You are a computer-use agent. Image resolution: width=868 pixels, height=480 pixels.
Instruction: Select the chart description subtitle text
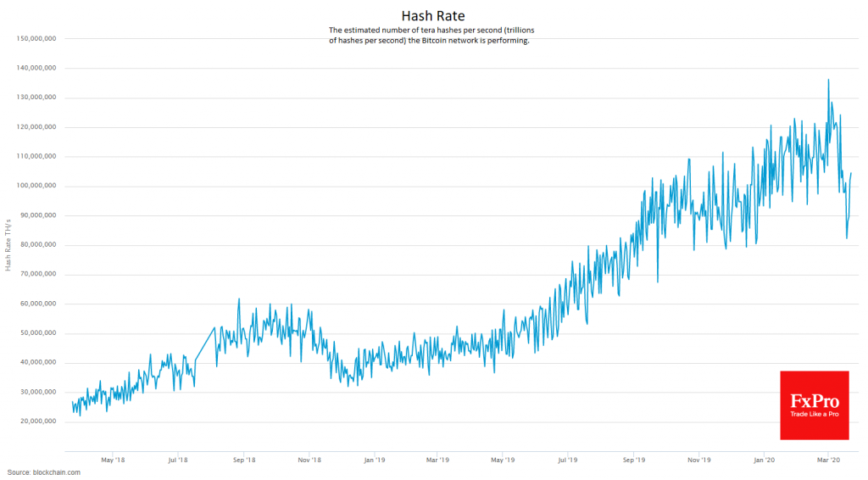(x=432, y=35)
